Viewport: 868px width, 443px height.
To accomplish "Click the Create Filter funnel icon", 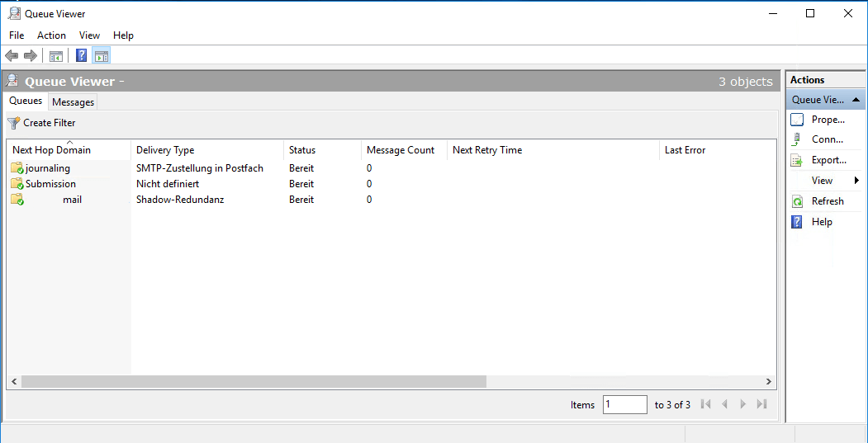I will pyautogui.click(x=14, y=123).
